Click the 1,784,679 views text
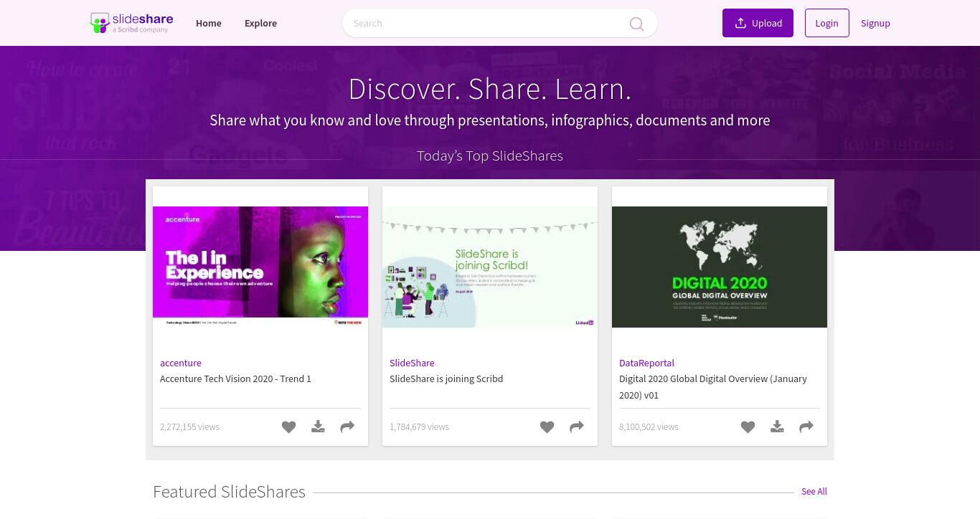The width and height of the screenshot is (980, 519). [419, 427]
